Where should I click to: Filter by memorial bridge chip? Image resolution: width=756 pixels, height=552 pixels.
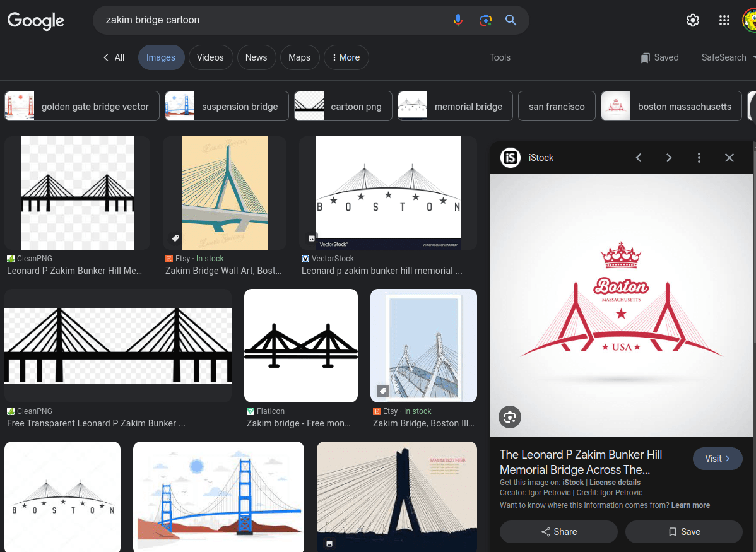pyautogui.click(x=455, y=106)
